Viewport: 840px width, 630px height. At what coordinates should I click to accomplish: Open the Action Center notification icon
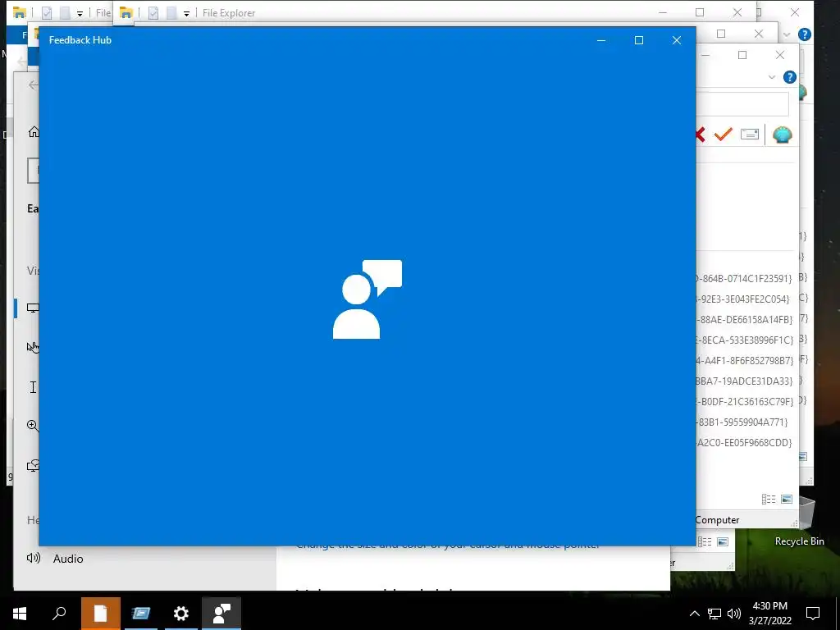point(813,614)
